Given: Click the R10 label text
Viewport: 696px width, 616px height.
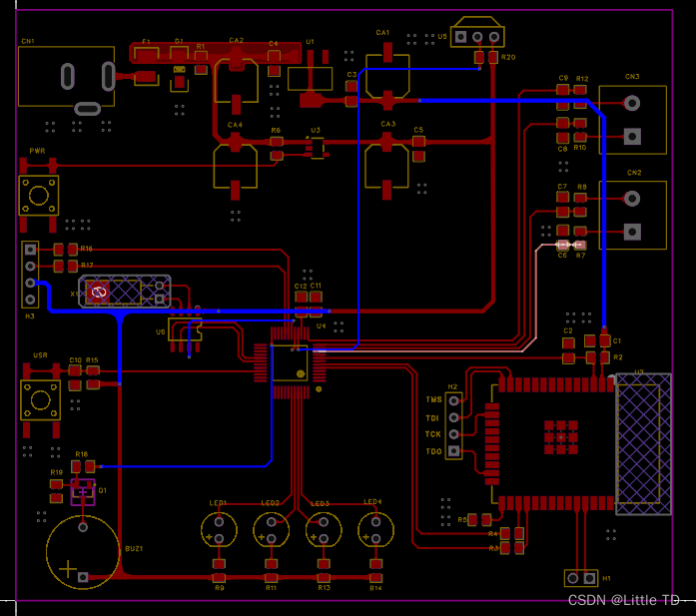Looking at the screenshot, I should point(580,148).
